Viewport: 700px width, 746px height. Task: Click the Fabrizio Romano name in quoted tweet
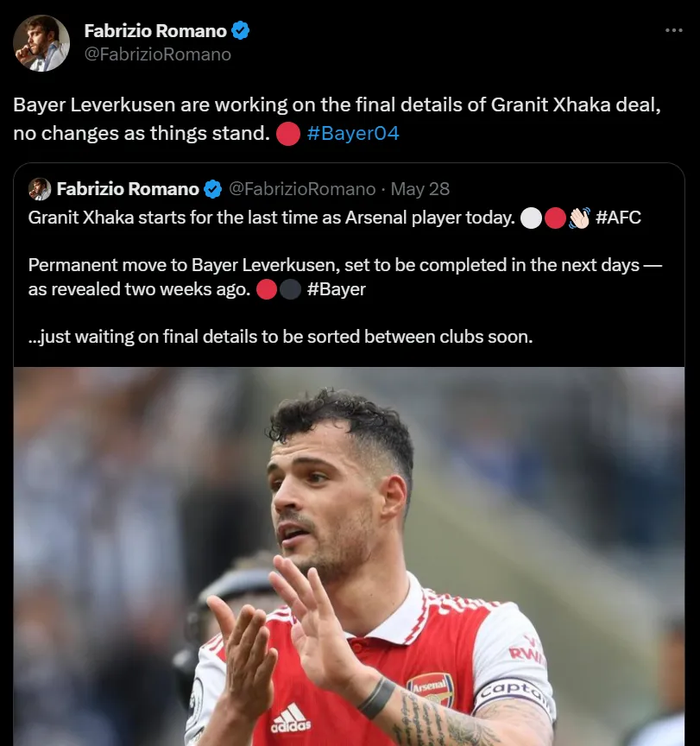click(x=128, y=188)
